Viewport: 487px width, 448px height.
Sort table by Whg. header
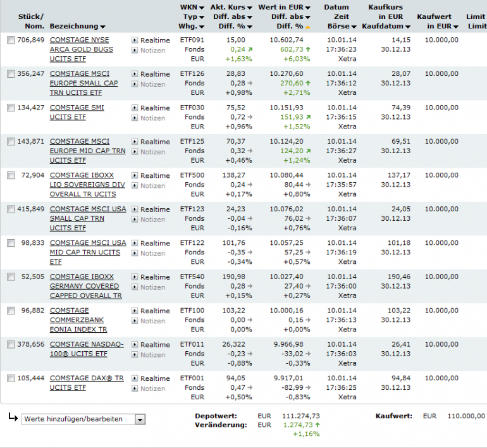(x=191, y=27)
